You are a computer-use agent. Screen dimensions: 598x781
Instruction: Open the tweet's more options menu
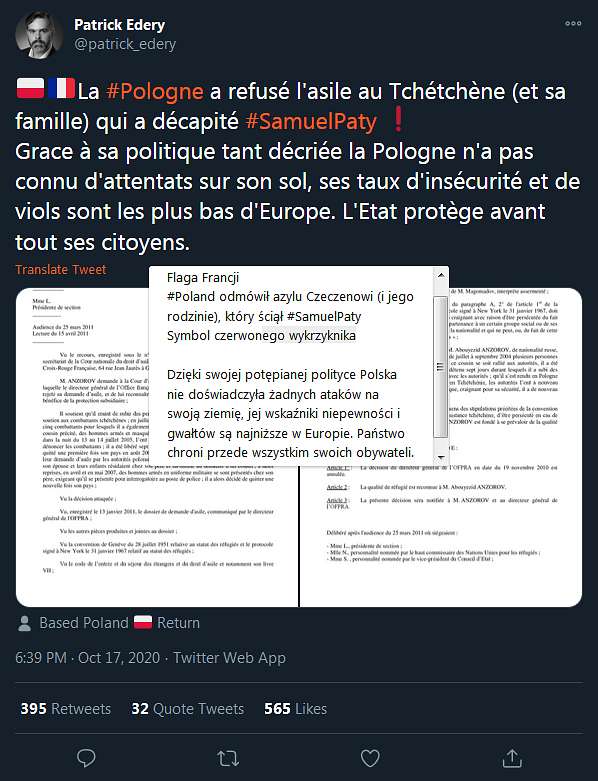click(573, 23)
